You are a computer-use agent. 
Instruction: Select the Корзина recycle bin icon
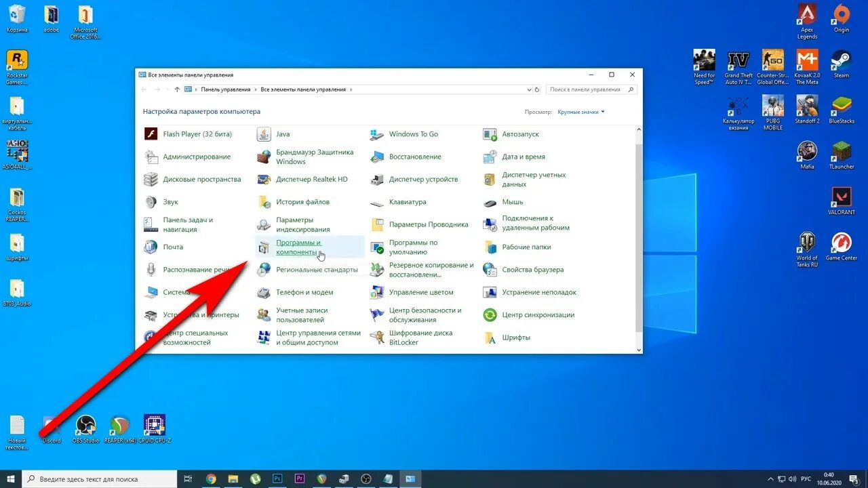17,18
